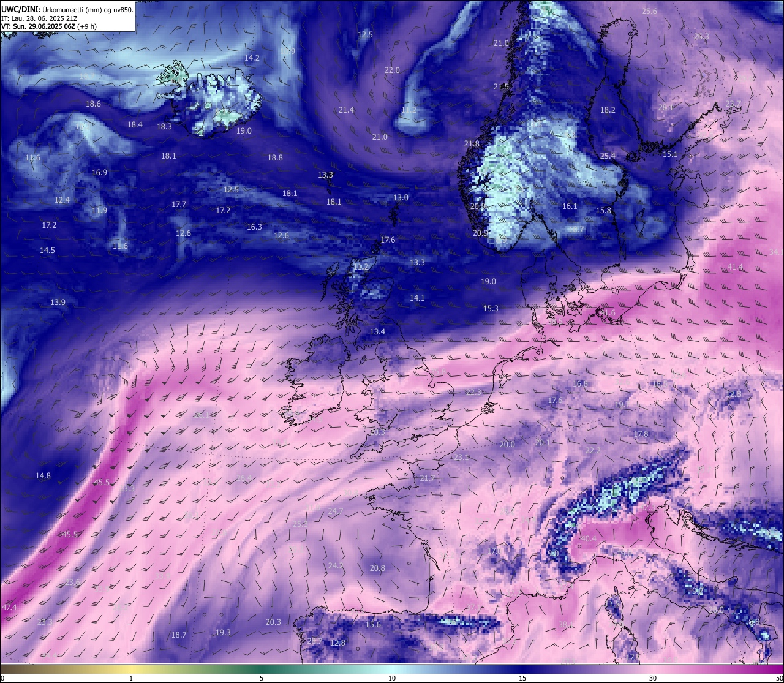Click the 14.8 value label
The image size is (784, 683).
click(x=43, y=476)
